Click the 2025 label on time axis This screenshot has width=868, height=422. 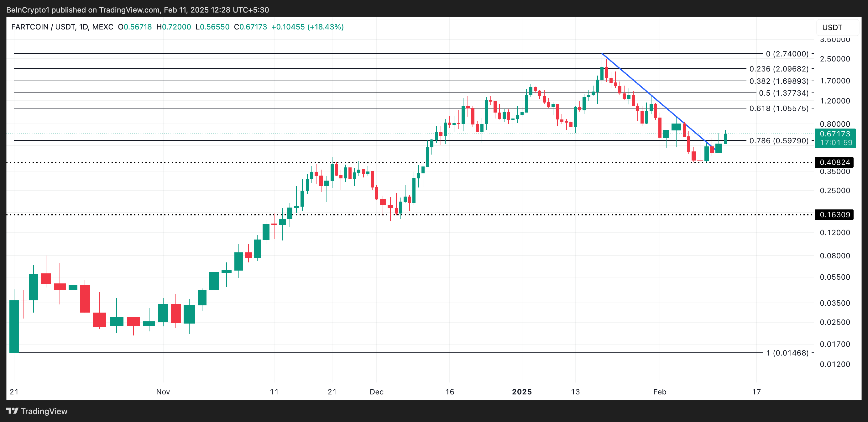click(522, 392)
